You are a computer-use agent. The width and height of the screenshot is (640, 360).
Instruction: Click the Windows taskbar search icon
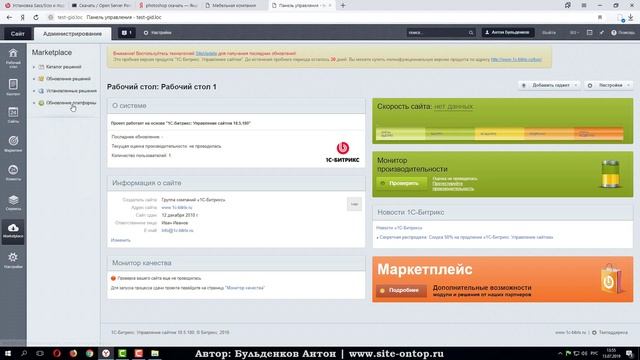[x=24, y=353]
